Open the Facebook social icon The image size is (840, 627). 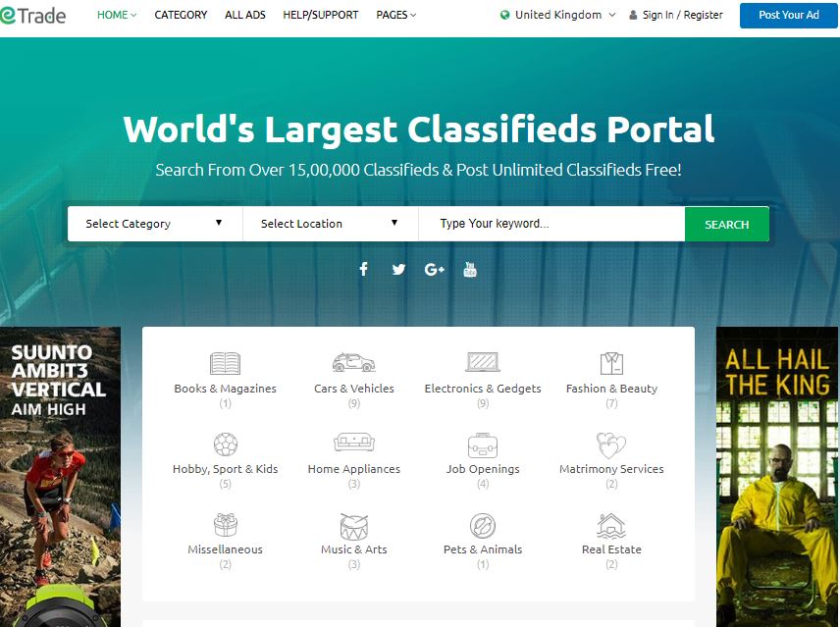364,269
